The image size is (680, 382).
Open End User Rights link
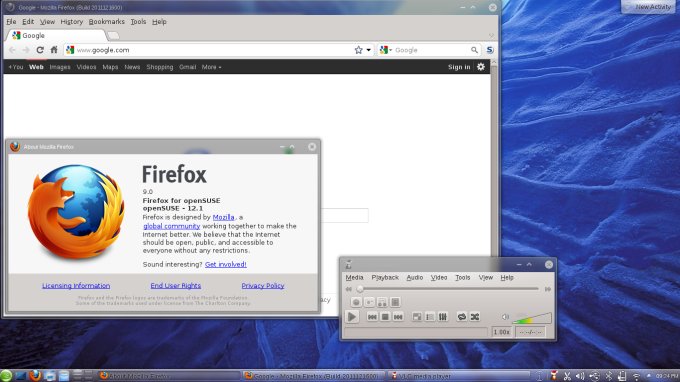176,286
